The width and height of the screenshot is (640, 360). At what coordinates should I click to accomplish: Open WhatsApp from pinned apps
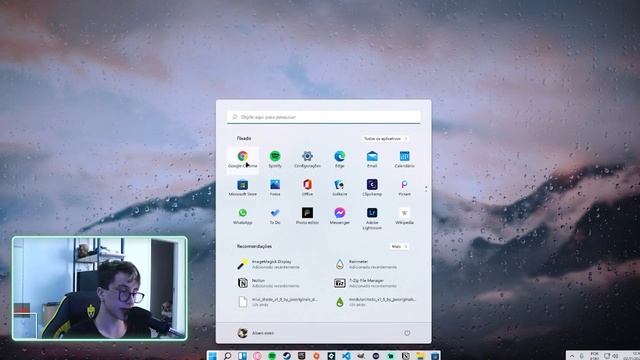click(x=242, y=216)
